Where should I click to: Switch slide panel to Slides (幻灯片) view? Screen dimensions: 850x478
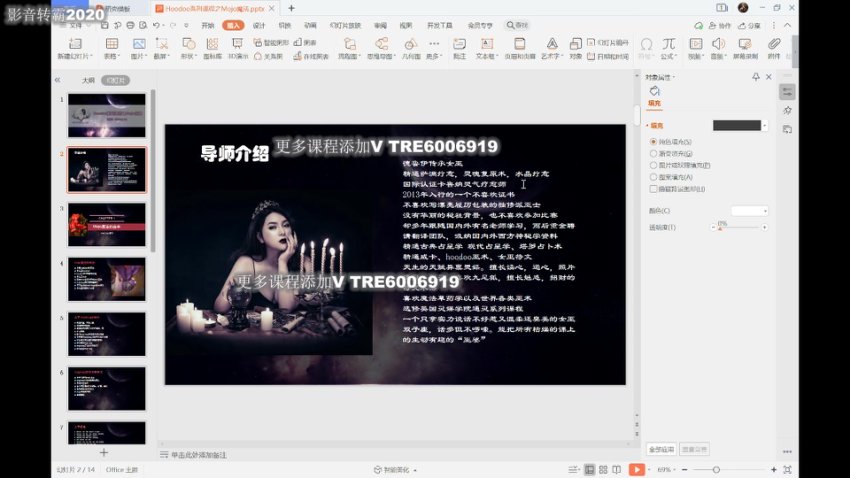115,80
